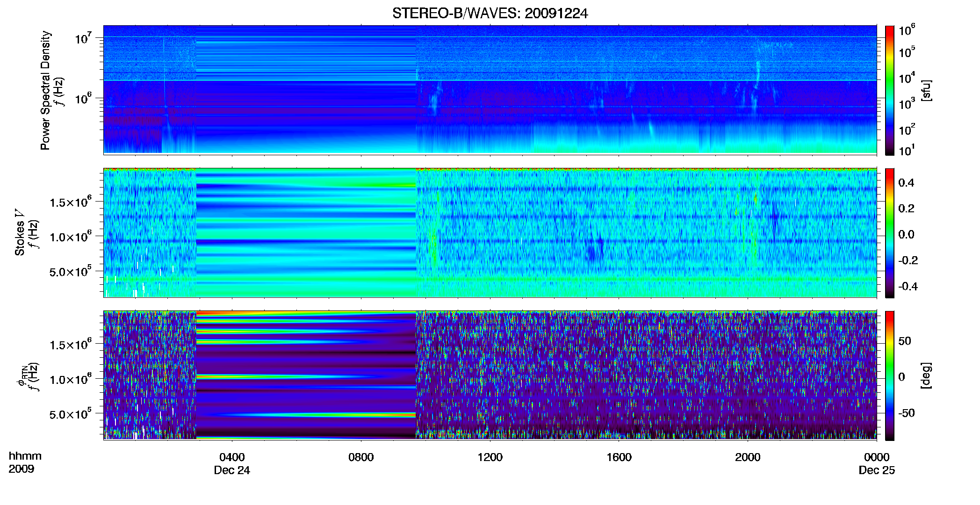
Task: Click the [deg] units label
Action: pos(926,375)
